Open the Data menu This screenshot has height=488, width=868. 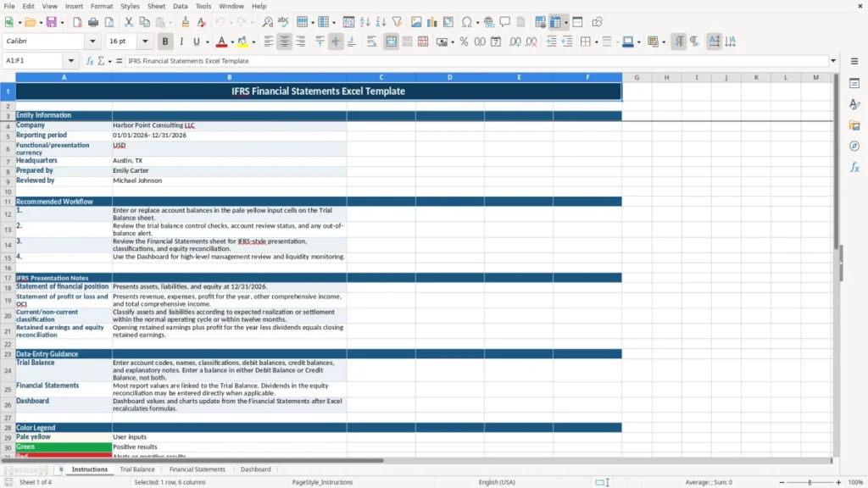[x=180, y=6]
